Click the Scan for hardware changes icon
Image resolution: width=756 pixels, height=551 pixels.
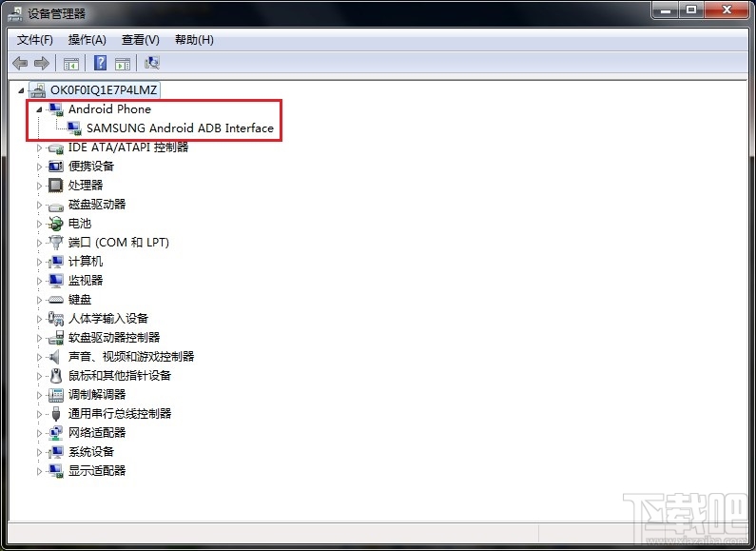click(x=152, y=63)
